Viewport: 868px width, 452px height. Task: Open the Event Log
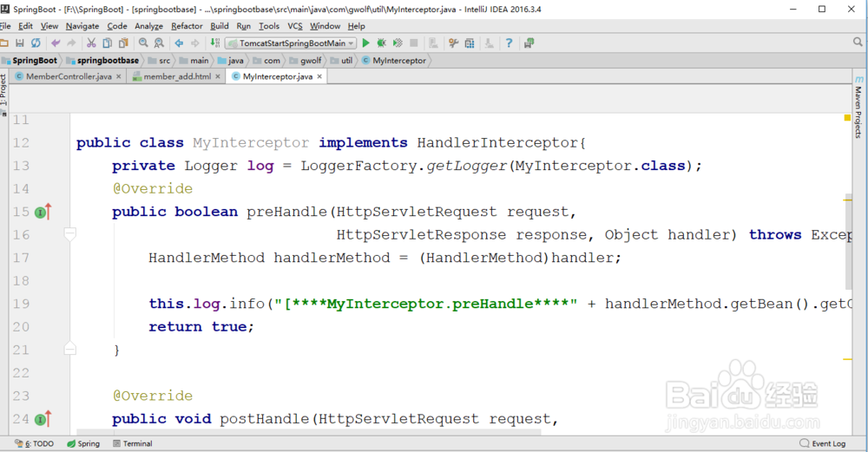tap(823, 443)
